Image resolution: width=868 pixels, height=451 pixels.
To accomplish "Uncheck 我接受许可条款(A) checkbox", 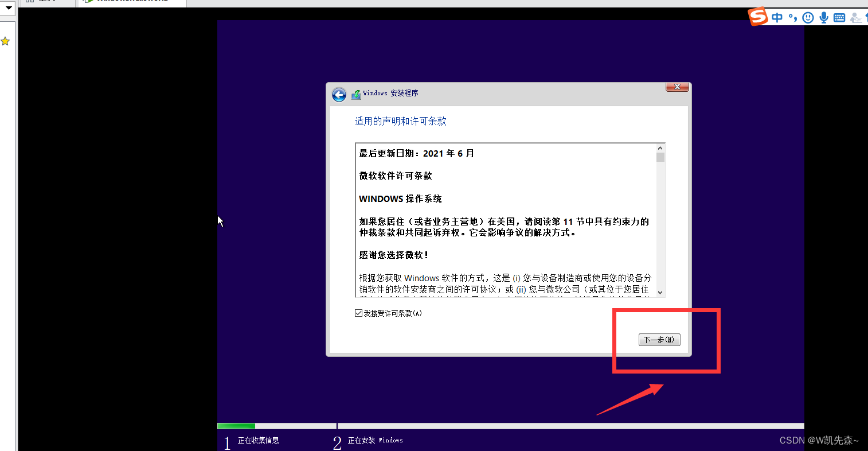I will (359, 313).
